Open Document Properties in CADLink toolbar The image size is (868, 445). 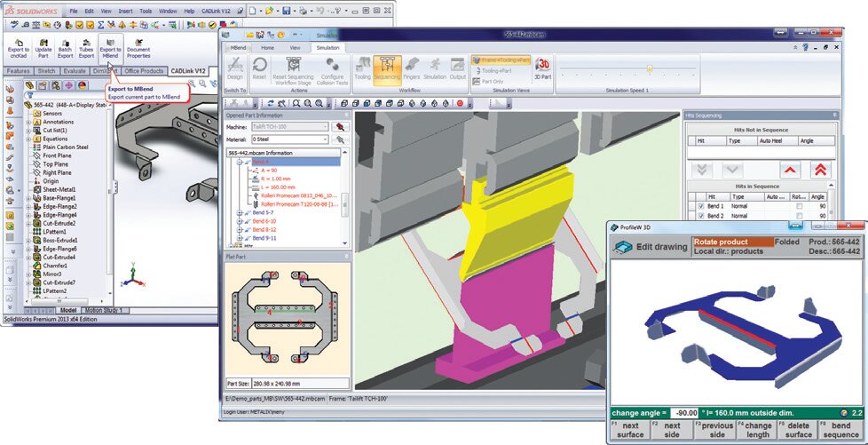pyautogui.click(x=138, y=49)
